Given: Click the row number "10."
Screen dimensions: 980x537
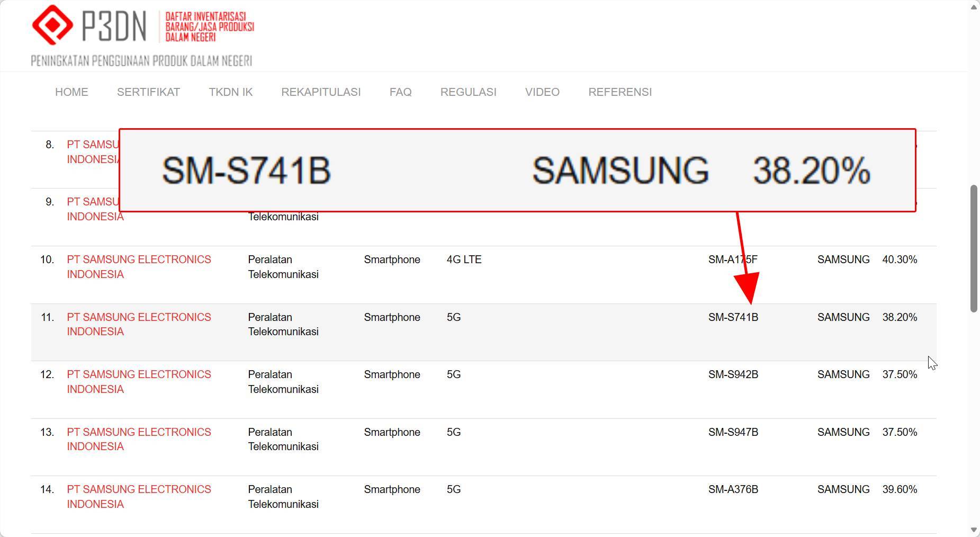Looking at the screenshot, I should (x=47, y=259).
